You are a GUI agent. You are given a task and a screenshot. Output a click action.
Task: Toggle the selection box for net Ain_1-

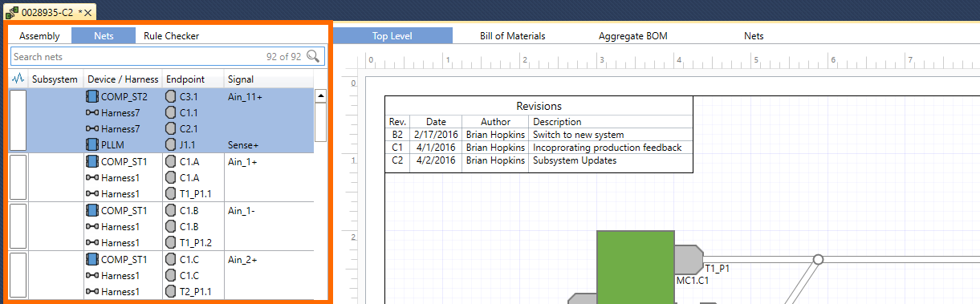pos(18,227)
